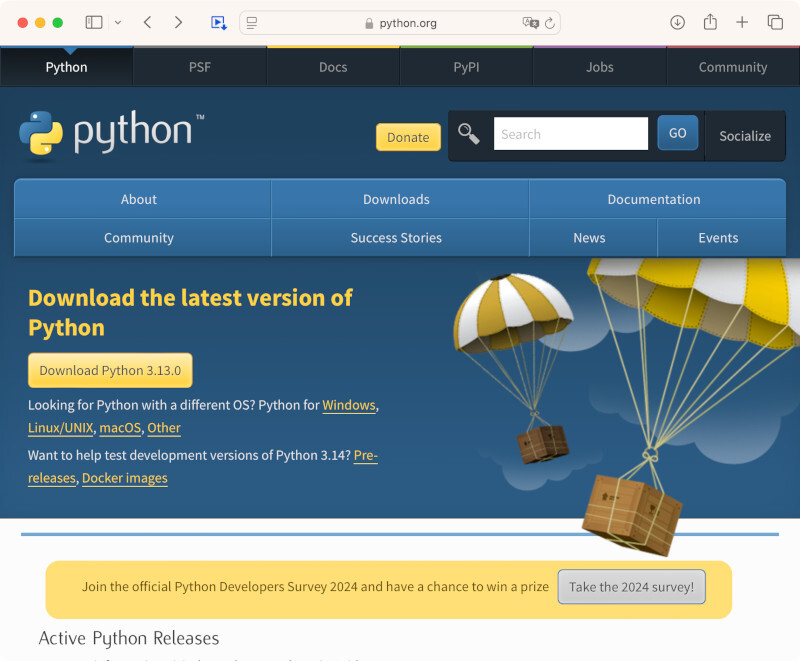Click the translate page icon
The image size is (800, 661).
530,23
